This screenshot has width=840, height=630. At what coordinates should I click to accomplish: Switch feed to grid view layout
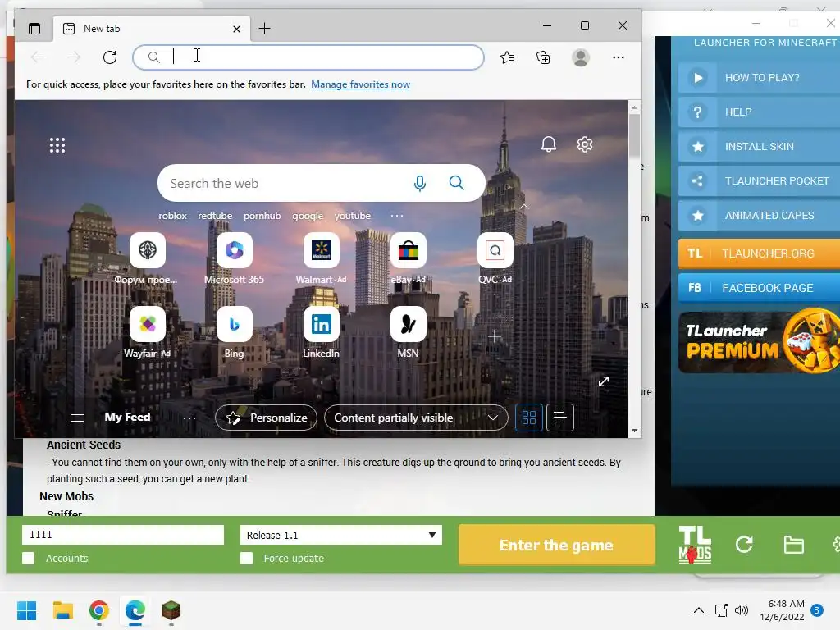click(x=529, y=418)
